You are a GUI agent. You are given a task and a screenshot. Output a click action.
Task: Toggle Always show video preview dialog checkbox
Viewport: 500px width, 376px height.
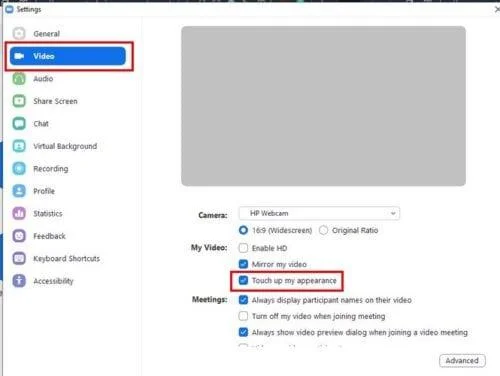coord(243,332)
